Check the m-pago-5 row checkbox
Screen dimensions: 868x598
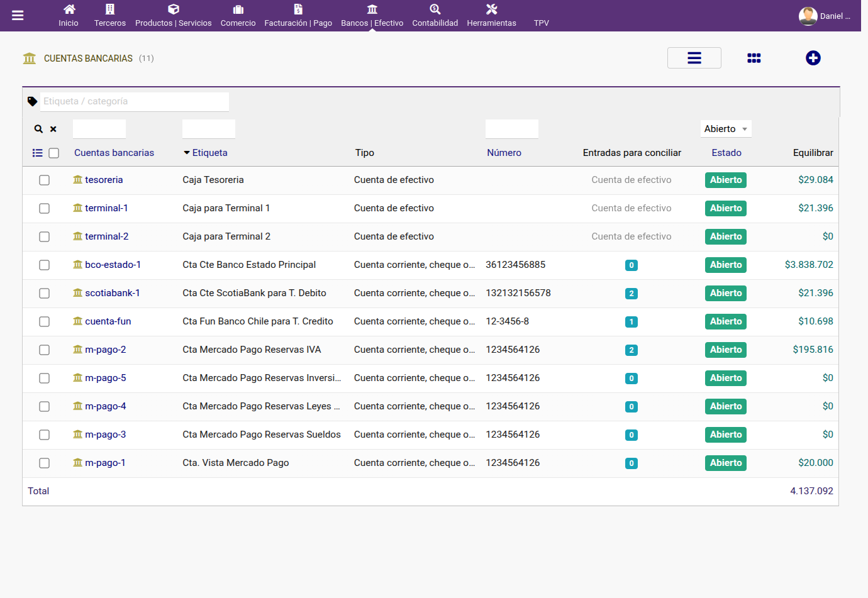[44, 379]
